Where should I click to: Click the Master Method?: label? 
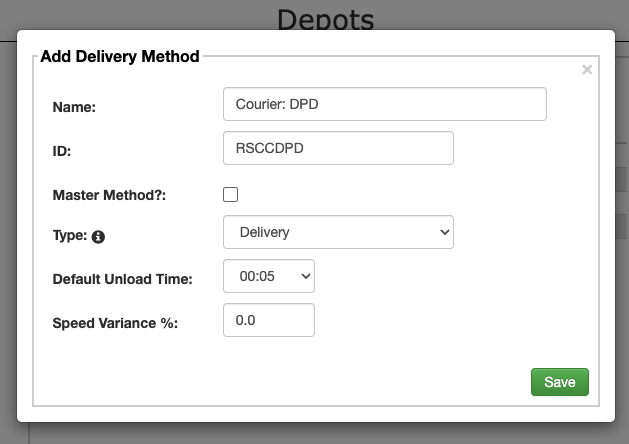[109, 195]
